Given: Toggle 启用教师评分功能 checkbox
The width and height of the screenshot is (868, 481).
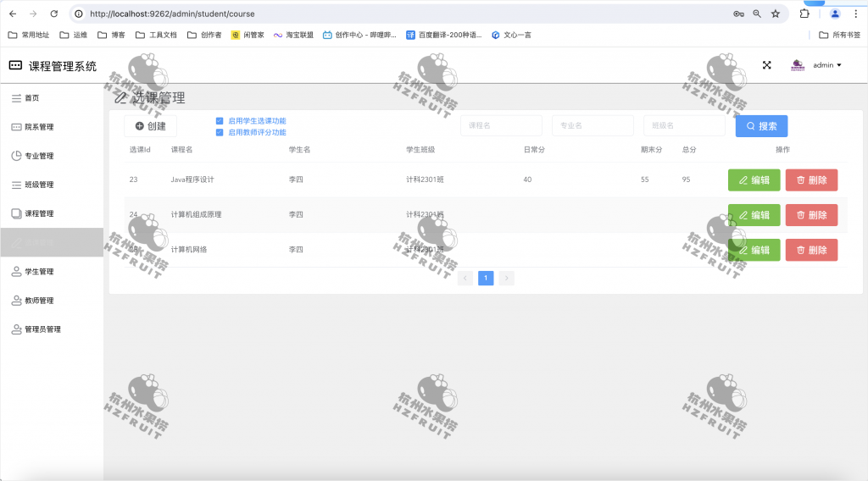Looking at the screenshot, I should tap(220, 132).
